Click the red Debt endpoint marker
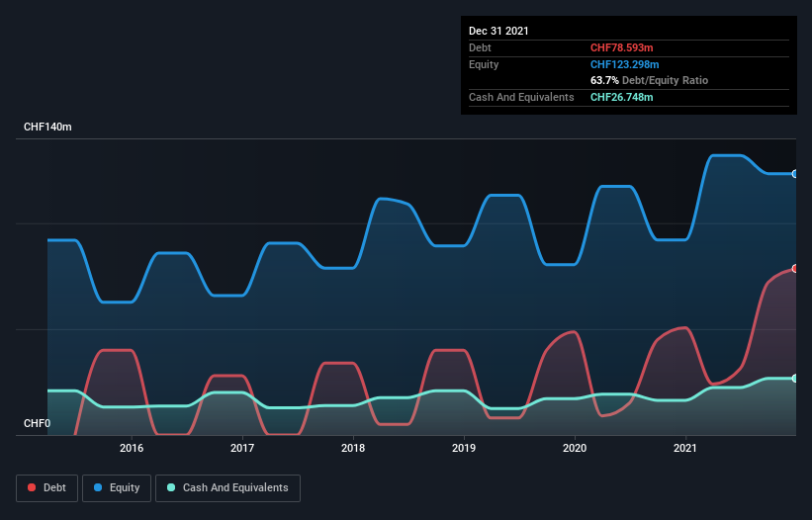 click(795, 269)
